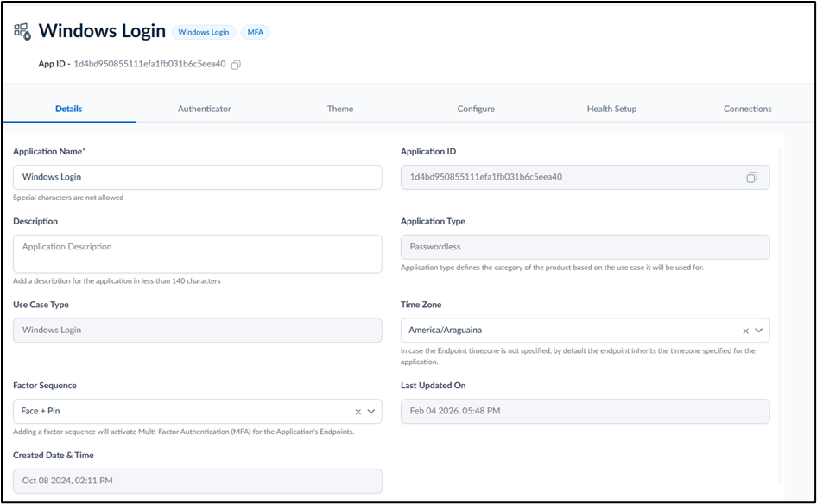Click the Last Updated On date field
Screen dimensions: 817x504
tap(586, 412)
